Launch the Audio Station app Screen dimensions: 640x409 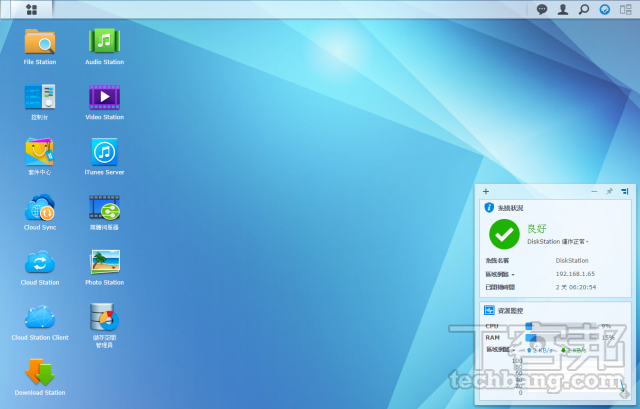104,42
